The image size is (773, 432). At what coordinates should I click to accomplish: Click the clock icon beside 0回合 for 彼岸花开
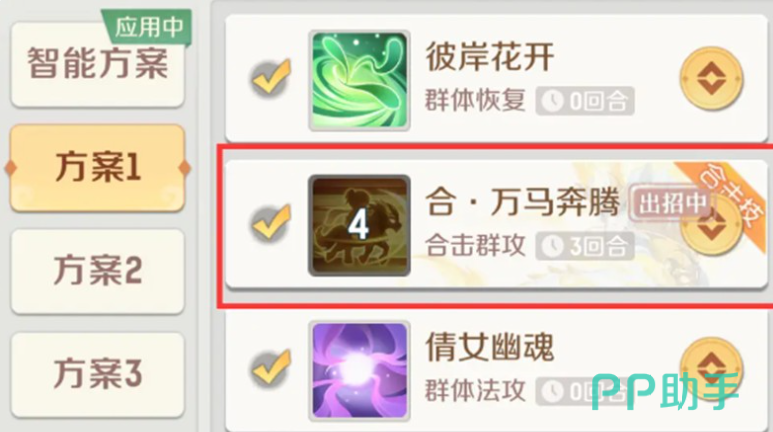tap(552, 101)
